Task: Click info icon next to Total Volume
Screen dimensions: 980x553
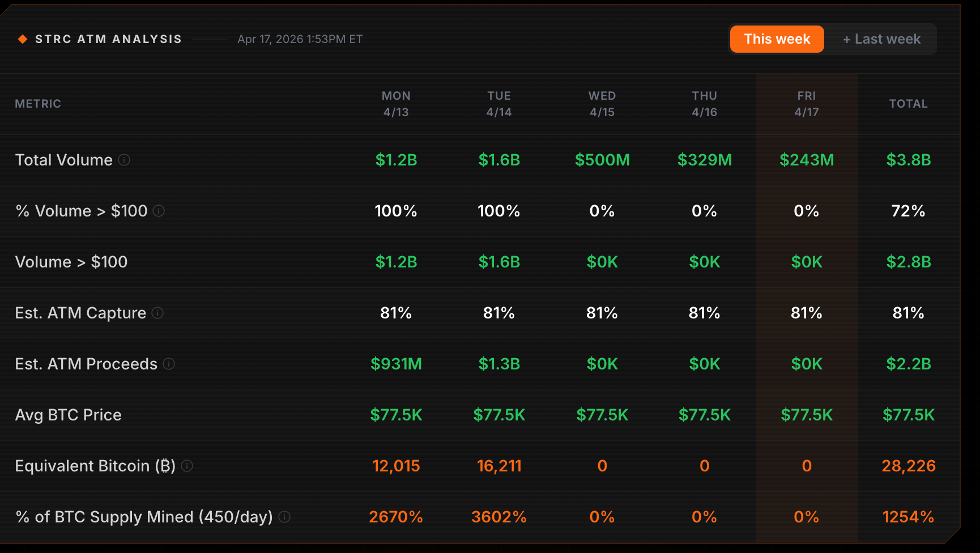Action: [x=124, y=160]
